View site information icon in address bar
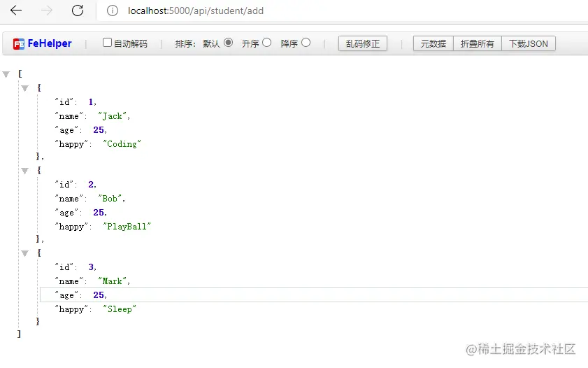588x368 pixels. click(112, 10)
